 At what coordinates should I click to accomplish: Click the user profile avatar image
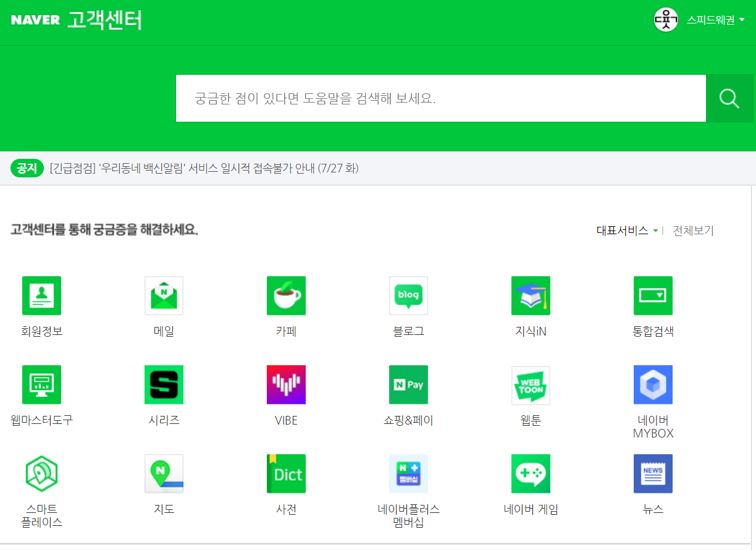pos(666,20)
